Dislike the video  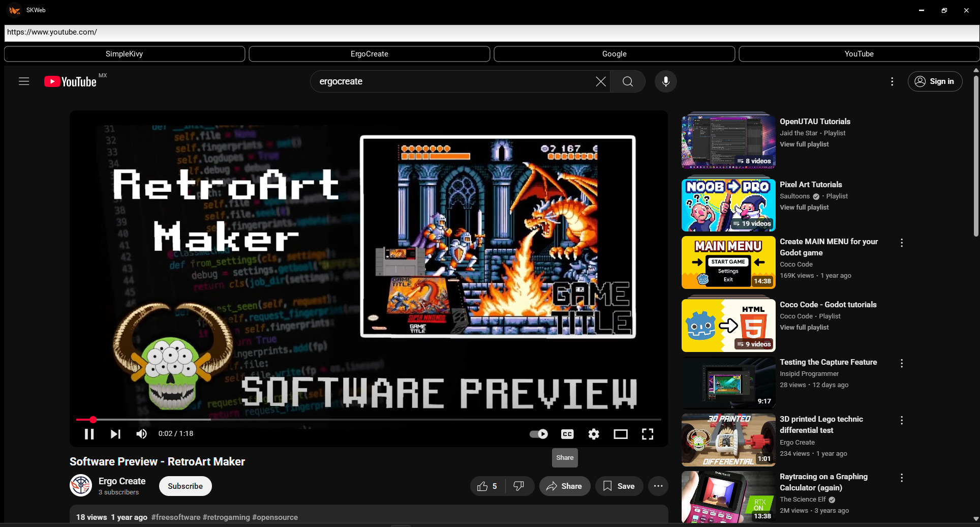pyautogui.click(x=518, y=486)
